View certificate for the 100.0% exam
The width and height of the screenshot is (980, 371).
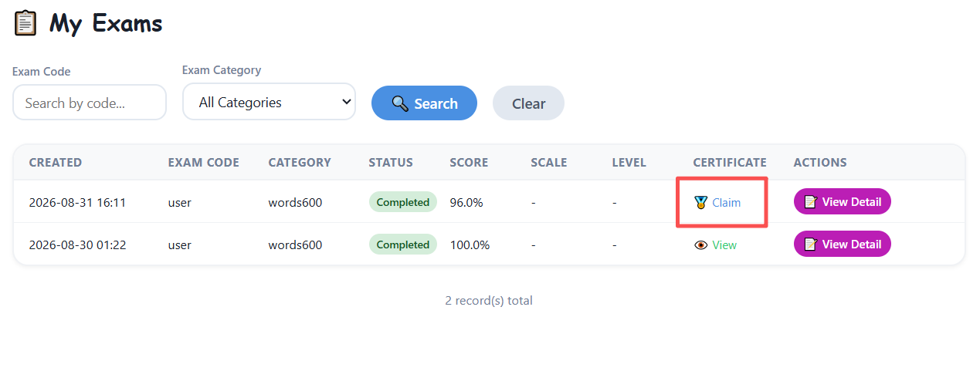click(x=715, y=245)
